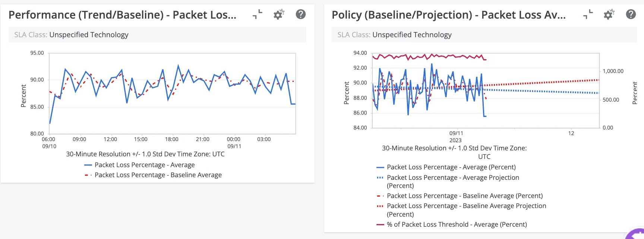Open settings gear for Policy widget
The height and width of the screenshot is (239, 644).
(609, 15)
